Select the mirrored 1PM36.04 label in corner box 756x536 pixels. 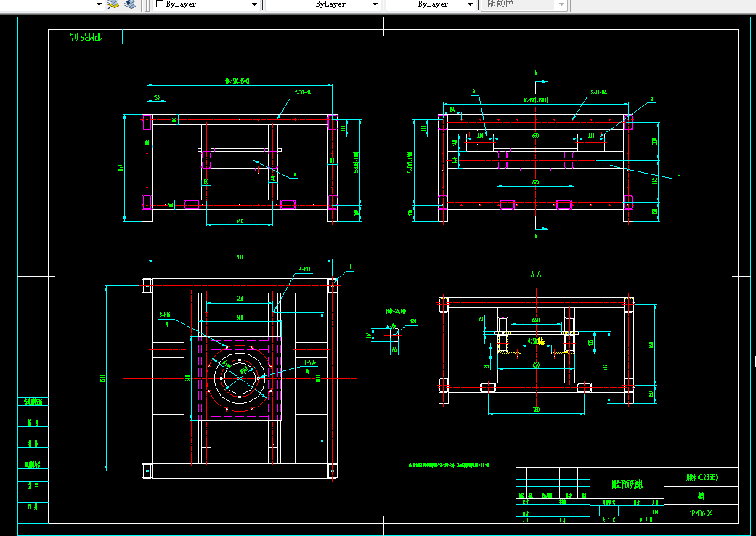coord(86,36)
